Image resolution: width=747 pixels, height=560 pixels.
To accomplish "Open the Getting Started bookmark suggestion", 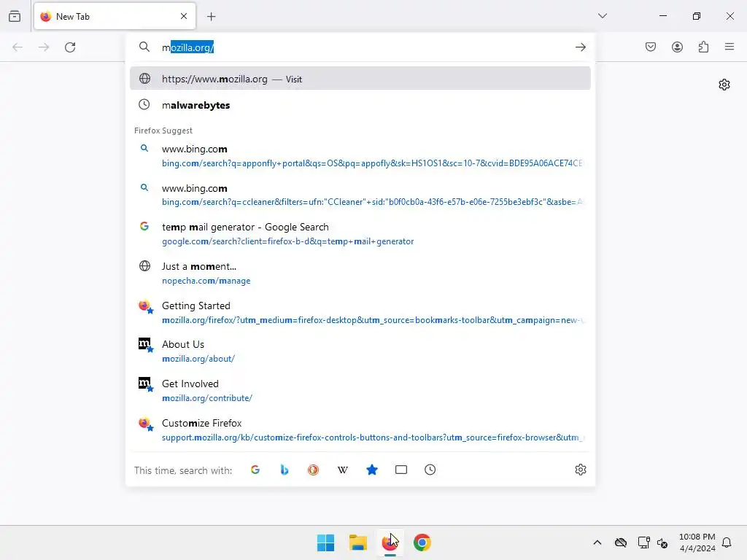I will coord(360,312).
